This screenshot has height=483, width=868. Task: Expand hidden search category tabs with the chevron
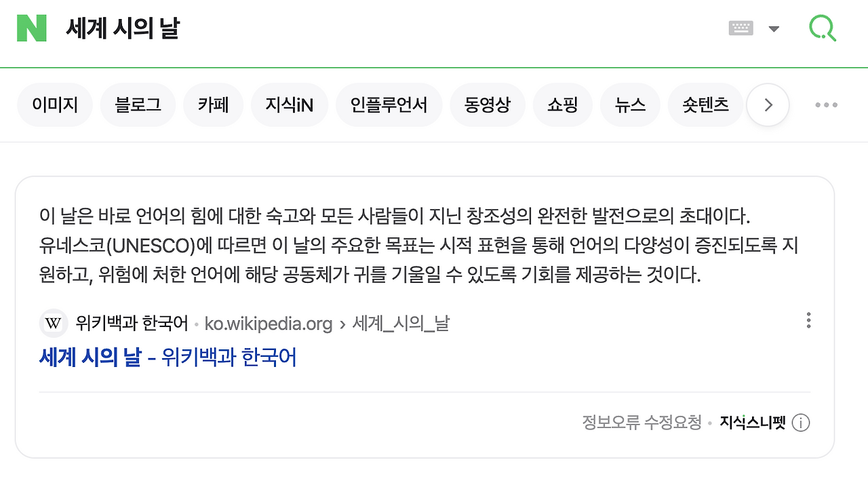768,104
